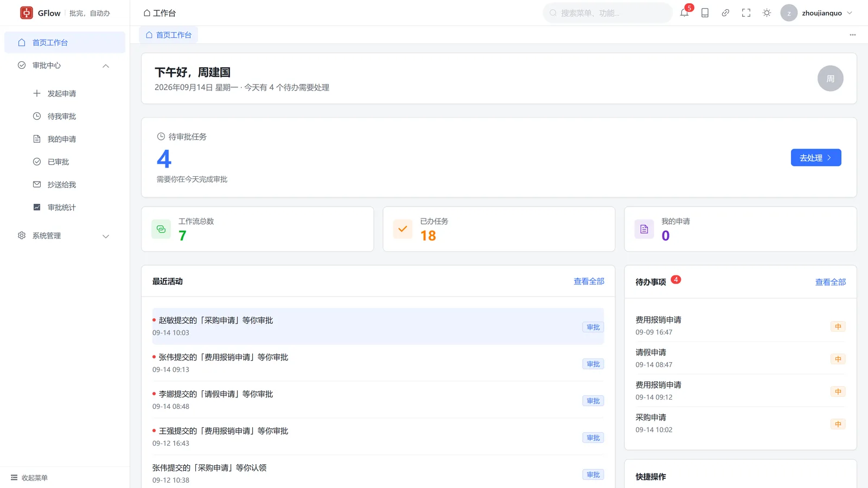View all recent activities 查看全部 link

[x=589, y=281]
